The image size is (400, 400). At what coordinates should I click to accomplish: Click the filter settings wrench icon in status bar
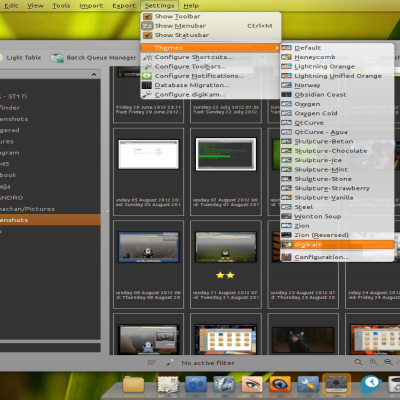(x=171, y=362)
